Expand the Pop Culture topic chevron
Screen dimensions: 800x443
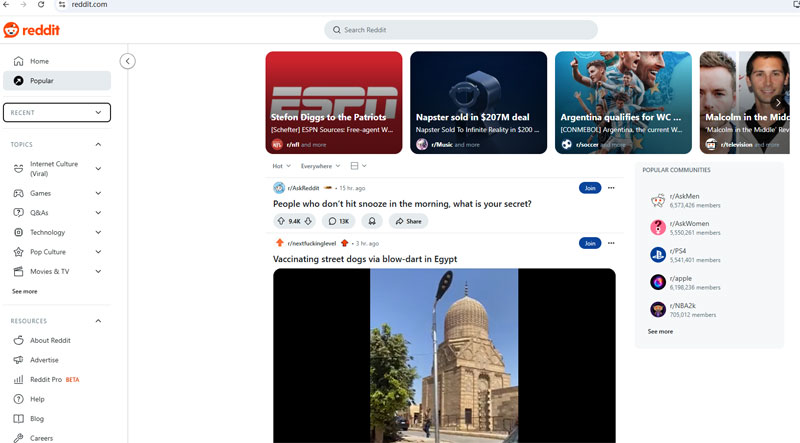pyautogui.click(x=98, y=252)
